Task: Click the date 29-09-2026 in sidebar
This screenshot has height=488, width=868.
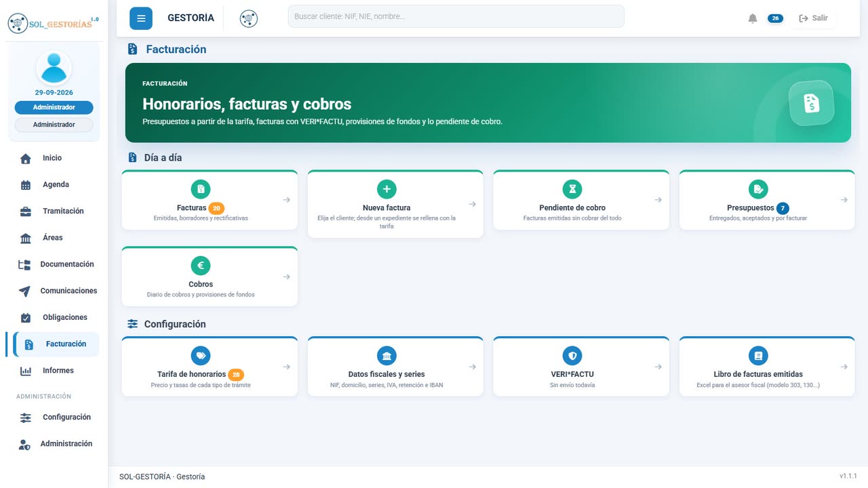Action: (54, 93)
